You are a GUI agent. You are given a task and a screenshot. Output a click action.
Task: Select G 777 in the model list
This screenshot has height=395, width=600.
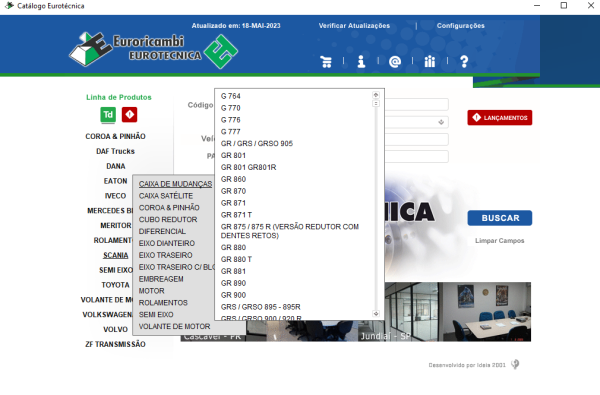[x=230, y=131]
